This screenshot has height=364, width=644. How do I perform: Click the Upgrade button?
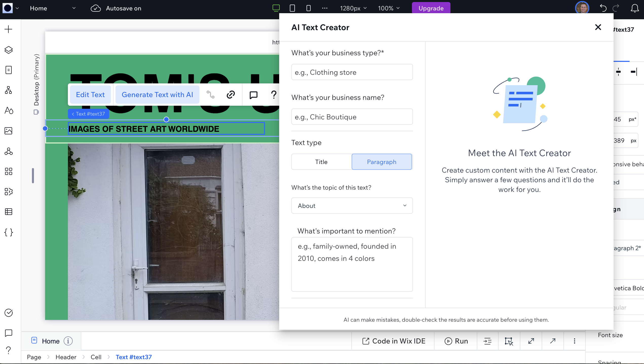click(x=431, y=8)
